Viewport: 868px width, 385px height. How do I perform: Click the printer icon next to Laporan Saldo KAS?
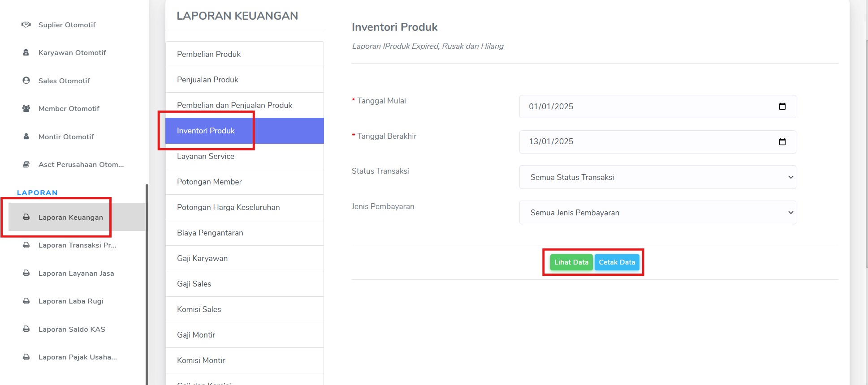pyautogui.click(x=26, y=329)
